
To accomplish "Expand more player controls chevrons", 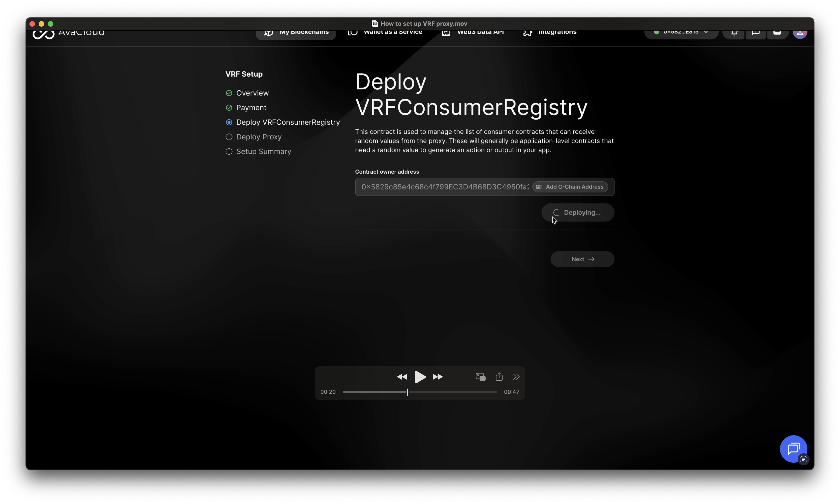I will click(x=516, y=377).
